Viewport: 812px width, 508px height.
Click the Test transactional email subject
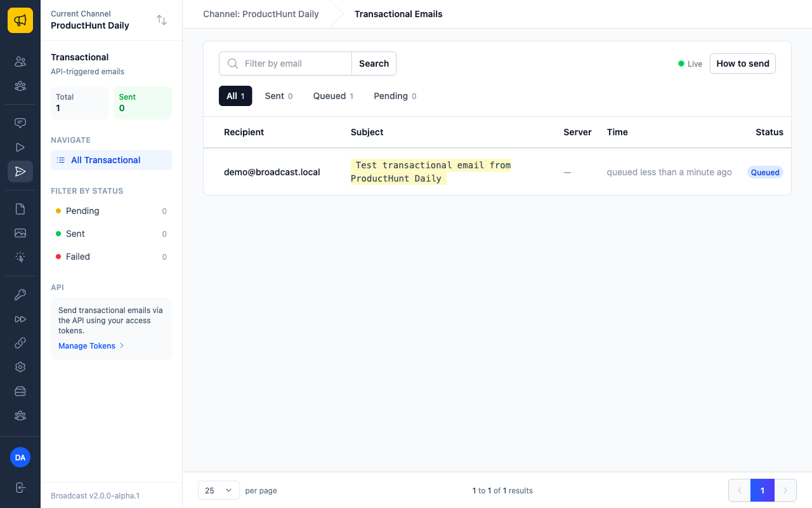click(431, 171)
